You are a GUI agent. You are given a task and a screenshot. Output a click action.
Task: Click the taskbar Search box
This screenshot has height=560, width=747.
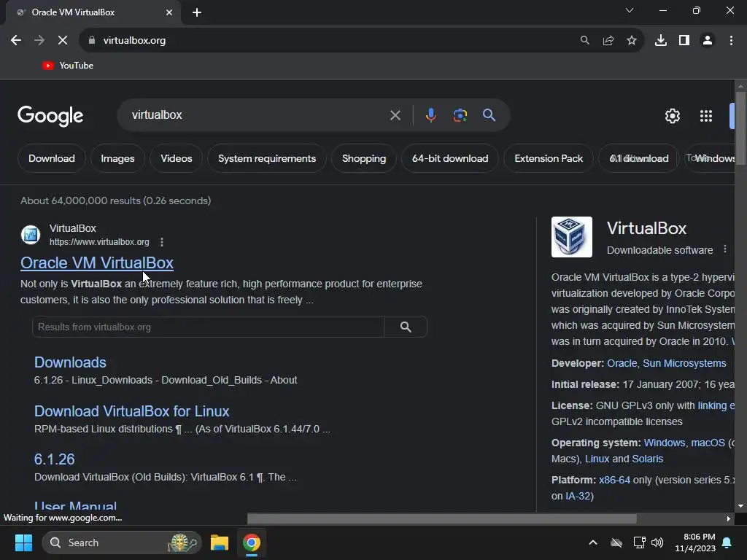[122, 542]
